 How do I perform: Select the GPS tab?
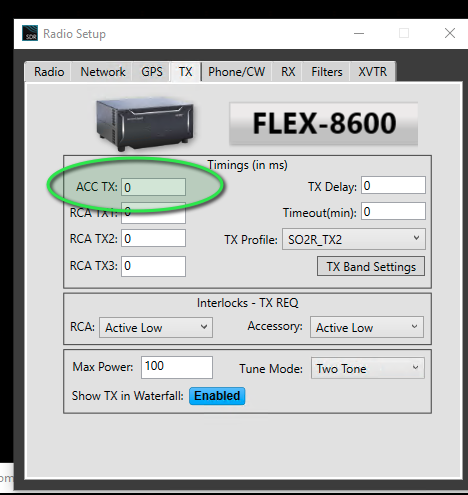(x=152, y=72)
